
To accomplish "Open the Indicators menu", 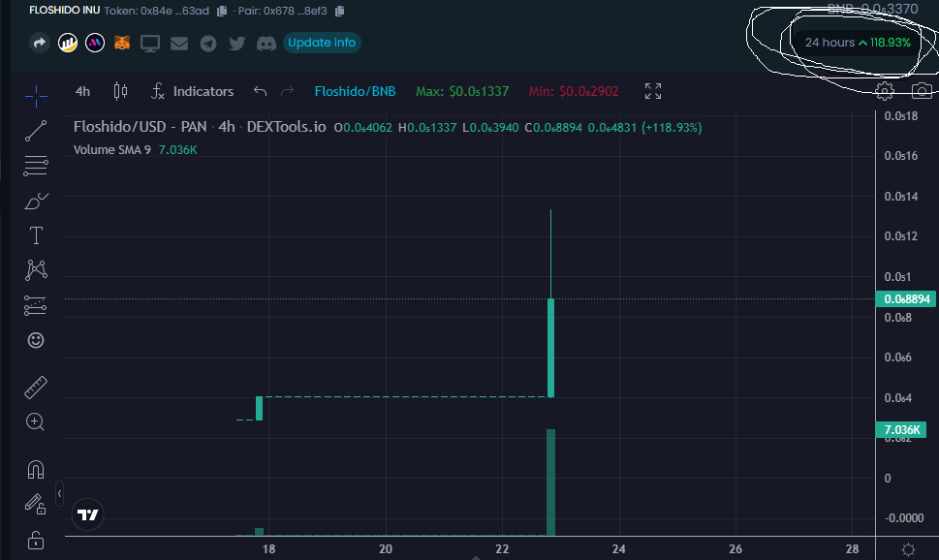I will tap(192, 91).
